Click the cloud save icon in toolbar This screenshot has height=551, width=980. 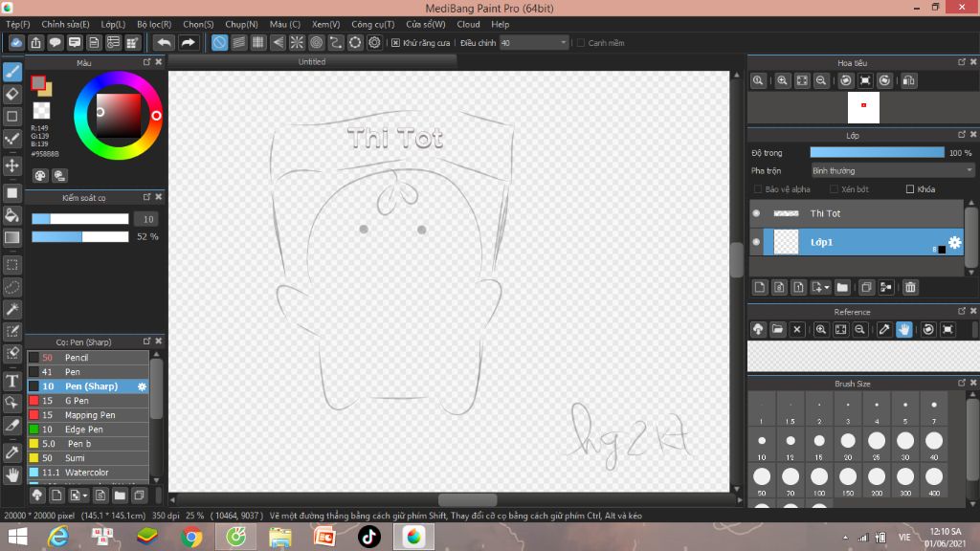(16, 42)
